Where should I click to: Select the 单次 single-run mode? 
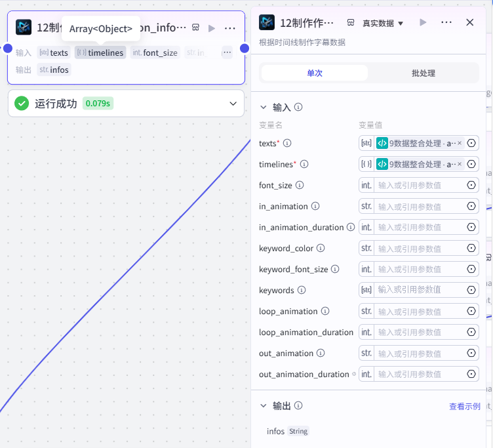point(315,73)
